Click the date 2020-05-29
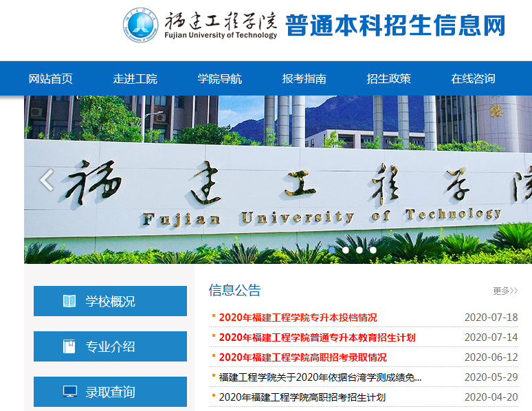The image size is (532, 411). (x=491, y=377)
